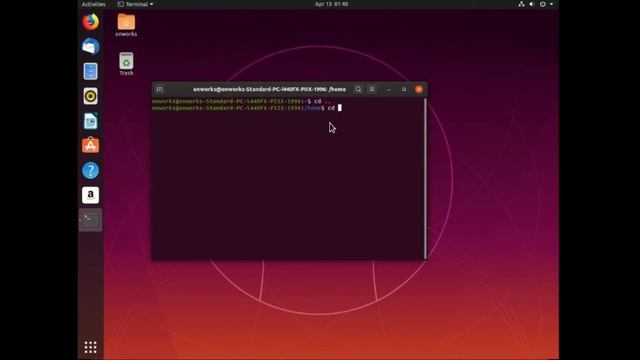This screenshot has height=360, width=640.
Task: Click the terminal search icon
Action: click(x=358, y=89)
